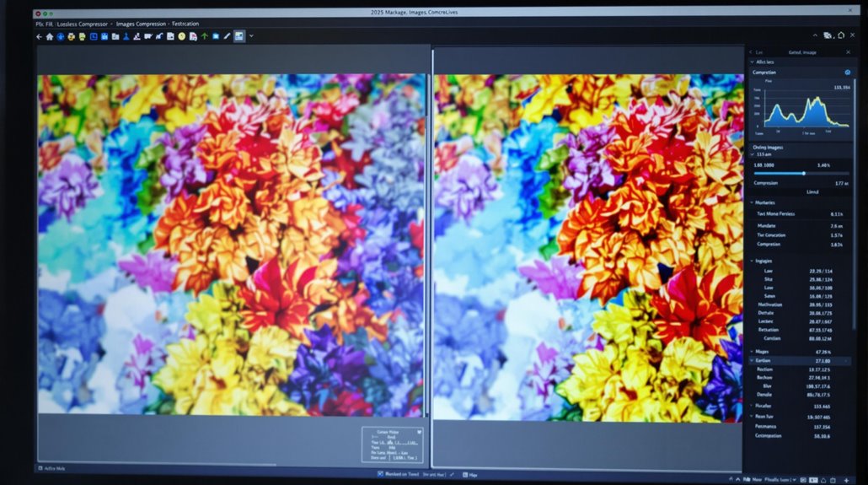Click the up caret at the top right
Image resolution: width=868 pixels, height=485 pixels.
(815, 35)
